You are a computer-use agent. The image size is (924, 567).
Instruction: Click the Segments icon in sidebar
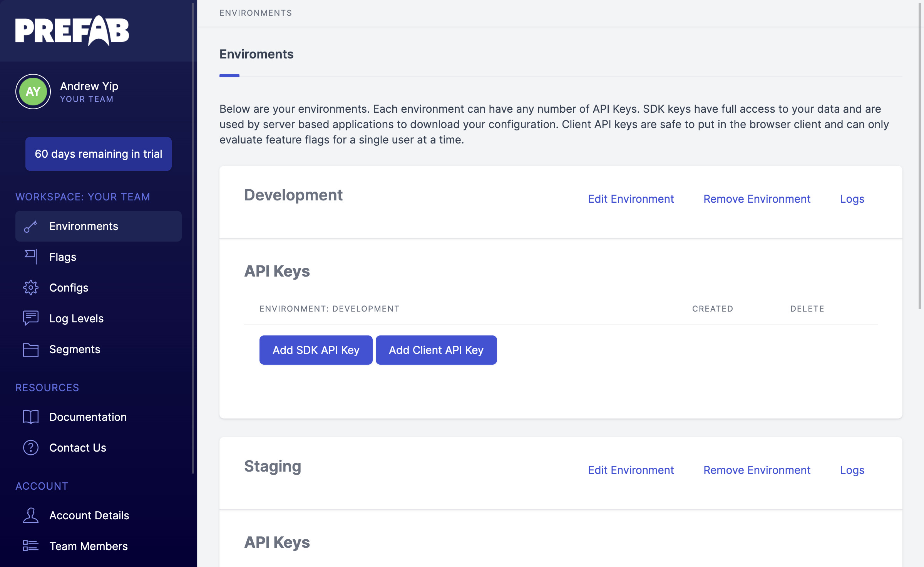click(x=30, y=349)
